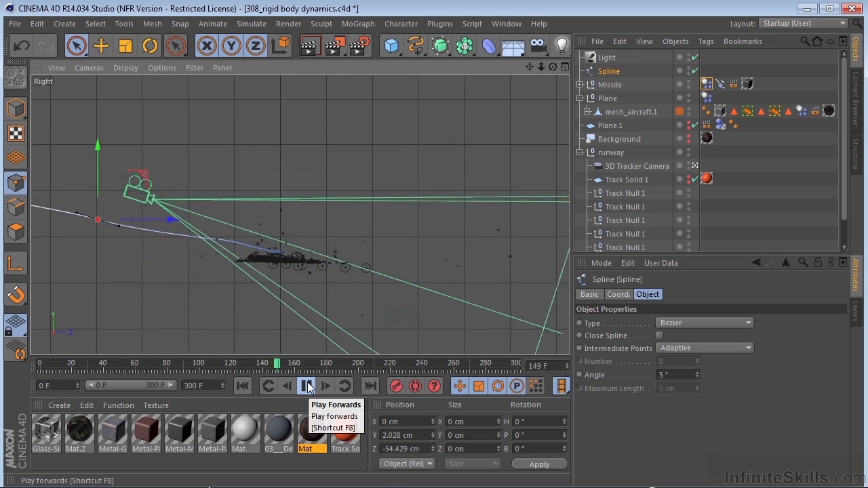Select the Rotate tool
This screenshot has width=868, height=488.
tap(150, 45)
